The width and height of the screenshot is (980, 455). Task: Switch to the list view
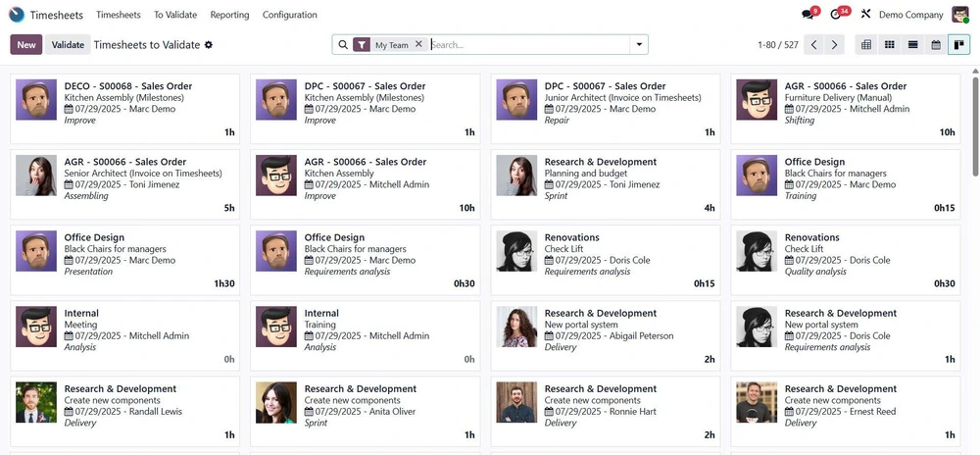[x=912, y=45]
